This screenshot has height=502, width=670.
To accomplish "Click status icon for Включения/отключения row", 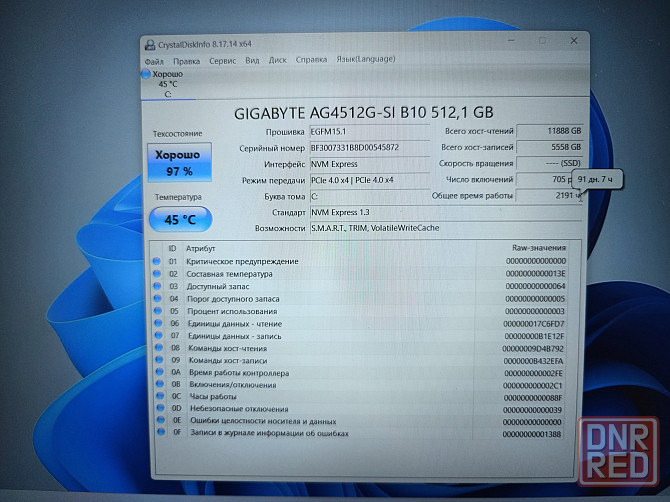I will 160,384.
